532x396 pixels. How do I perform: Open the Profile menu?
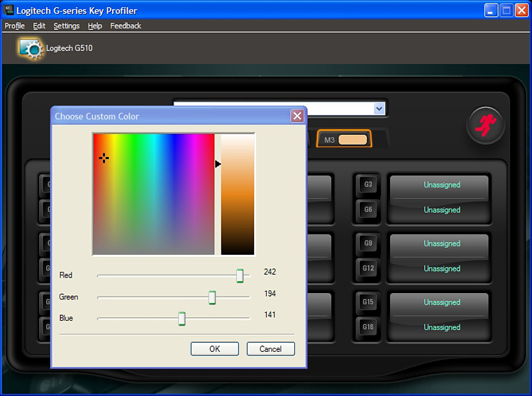15,26
